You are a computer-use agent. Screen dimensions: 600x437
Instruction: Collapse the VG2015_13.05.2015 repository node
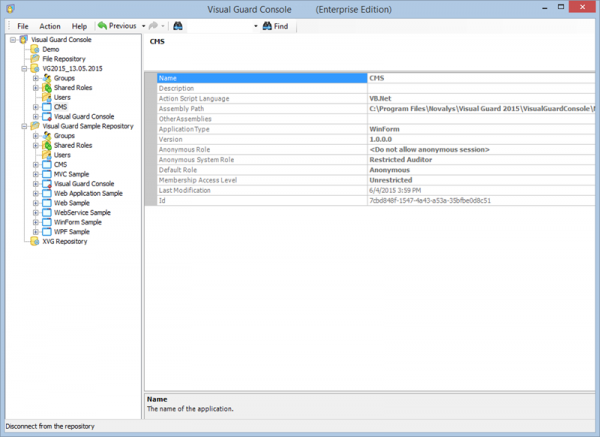24,69
